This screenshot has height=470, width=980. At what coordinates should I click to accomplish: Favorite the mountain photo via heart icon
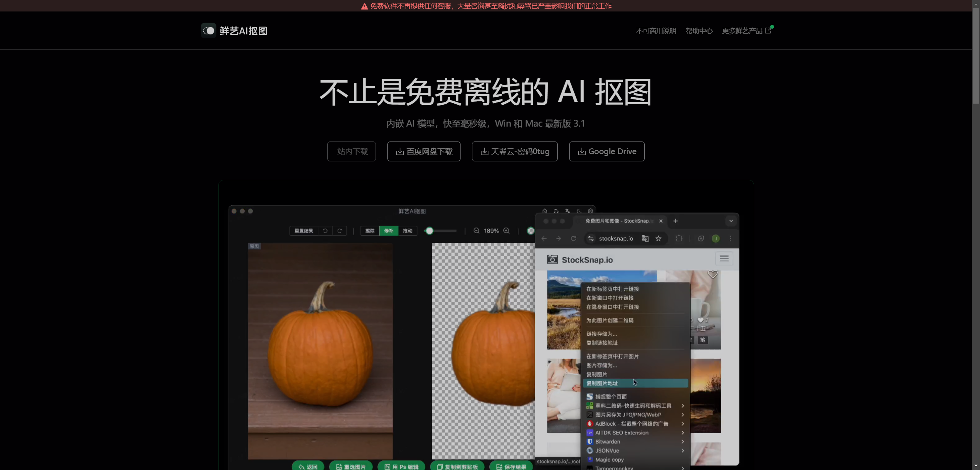click(x=712, y=274)
